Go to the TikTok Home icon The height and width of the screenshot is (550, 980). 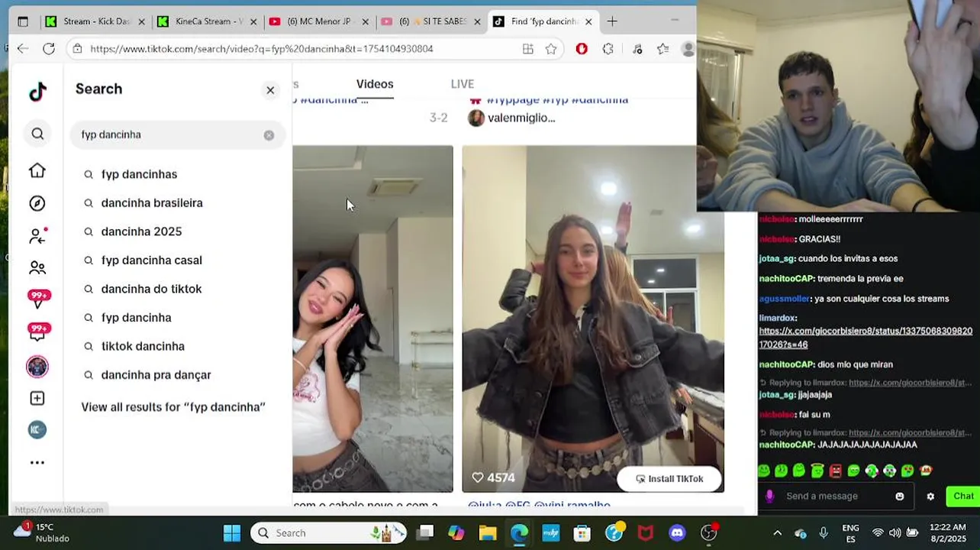[37, 170]
